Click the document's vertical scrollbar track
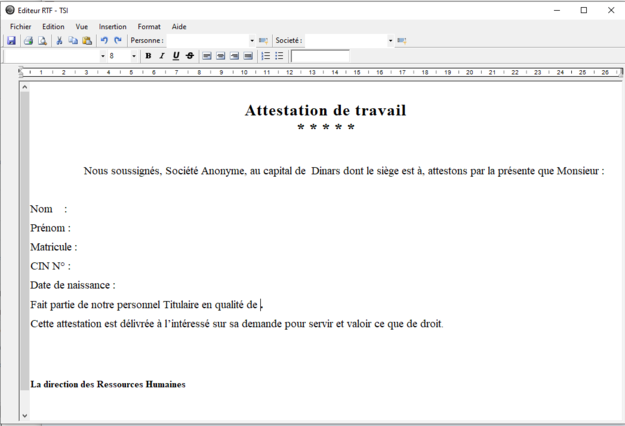625x426 pixels. [x=25, y=251]
